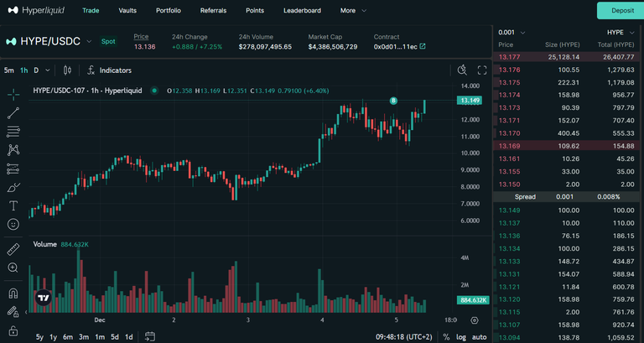Click the underlined Price label
The height and width of the screenshot is (343, 644).
141,37
